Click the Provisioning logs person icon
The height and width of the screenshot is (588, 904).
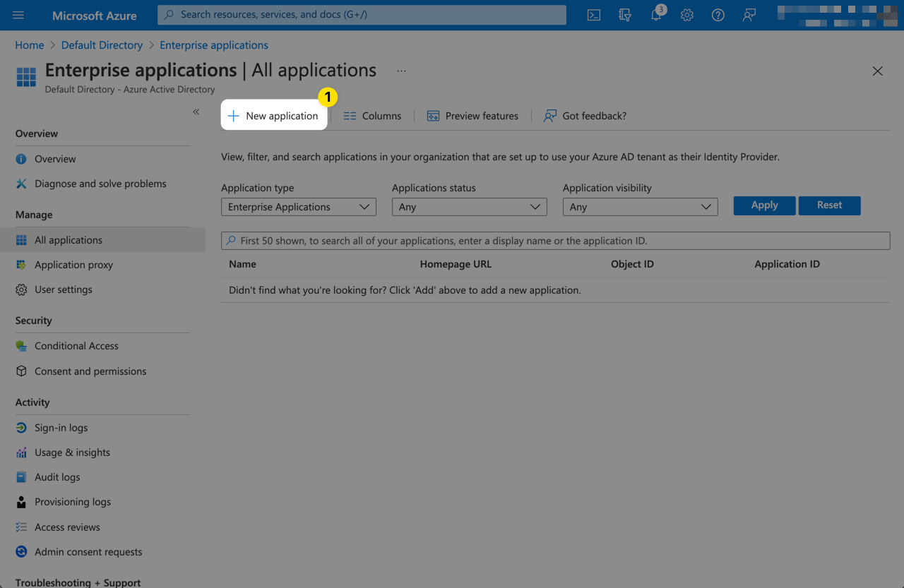coord(21,502)
